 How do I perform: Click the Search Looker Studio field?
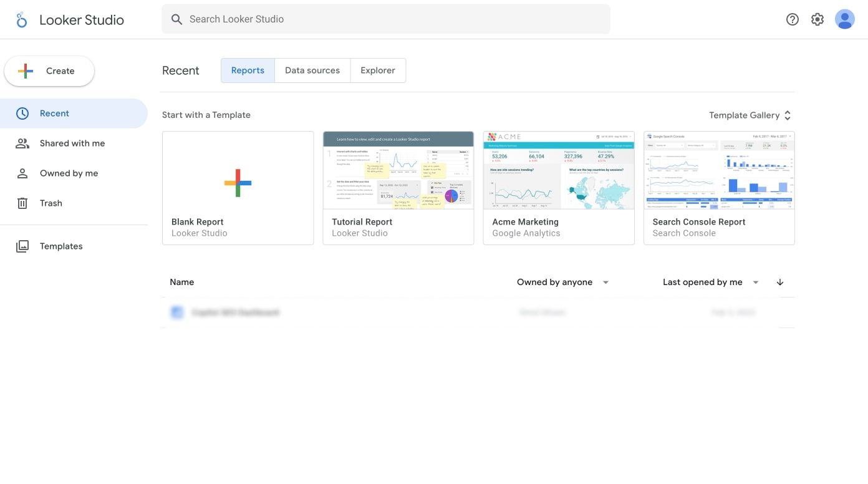(385, 19)
